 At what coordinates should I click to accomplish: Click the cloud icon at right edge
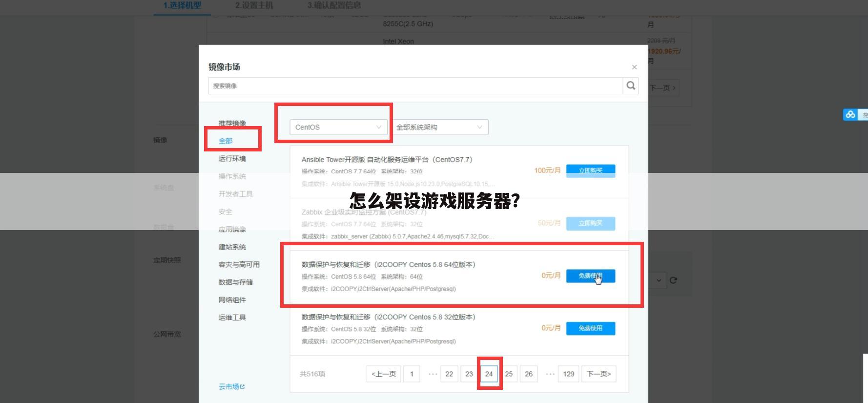point(850,115)
